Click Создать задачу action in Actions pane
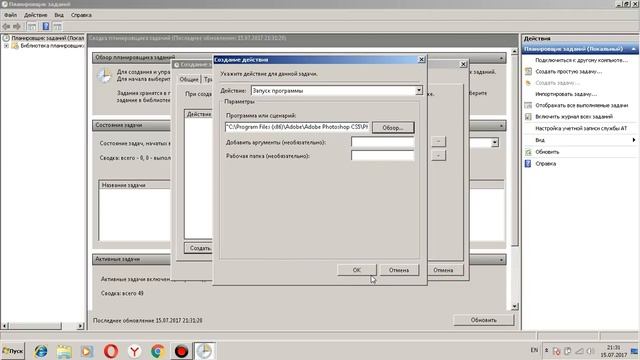This screenshot has width=640, height=360. (x=557, y=83)
